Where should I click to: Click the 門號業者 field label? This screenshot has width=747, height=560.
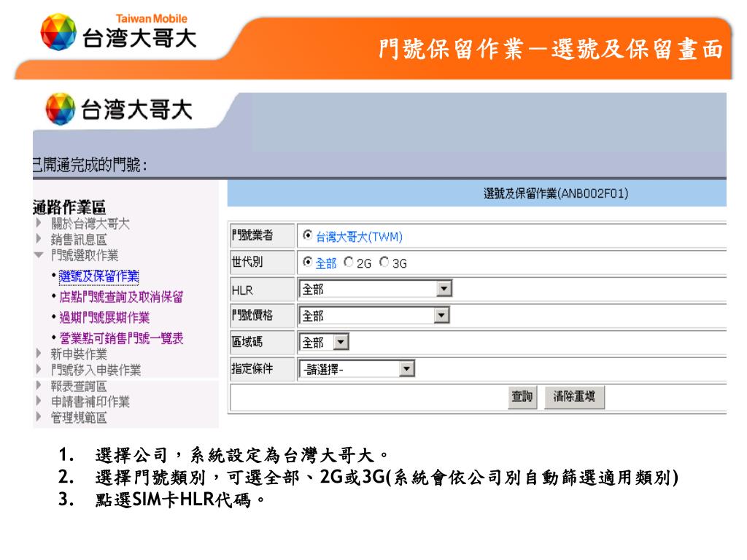click(x=252, y=236)
